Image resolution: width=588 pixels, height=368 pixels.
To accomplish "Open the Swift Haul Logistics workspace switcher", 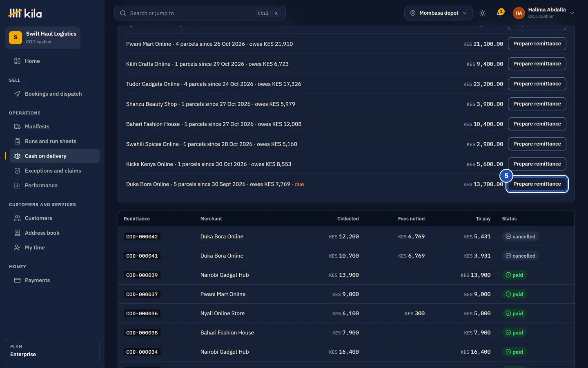I will coord(42,38).
